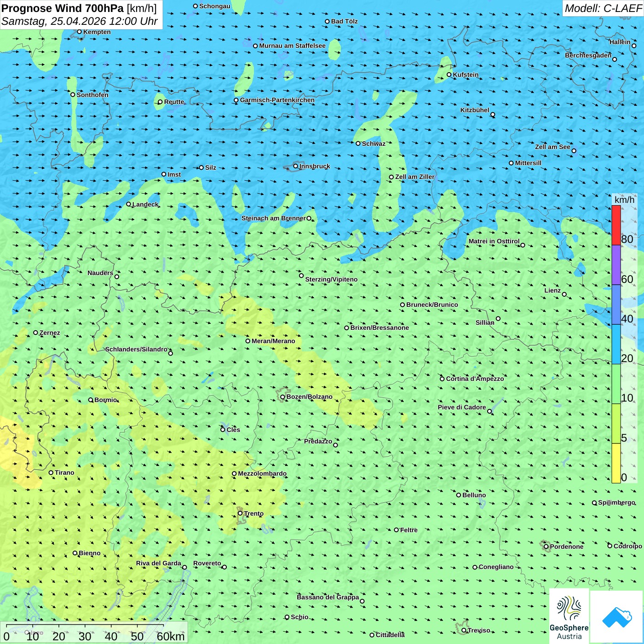Click the Conegliano label
Viewport: 644px width, 644px height.
[x=496, y=567]
